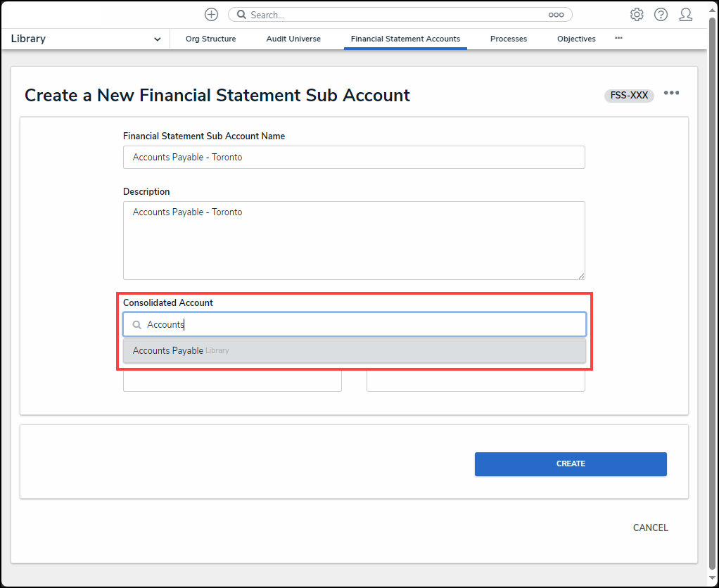Go to the Processes tab
Viewport: 719px width, 588px height.
pos(509,39)
